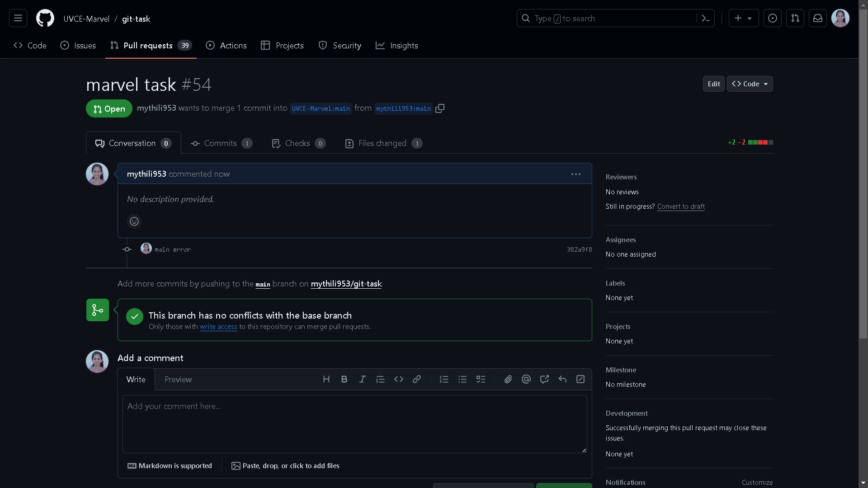The width and height of the screenshot is (868, 488).
Task: Insert a saved reply
Action: click(x=562, y=380)
